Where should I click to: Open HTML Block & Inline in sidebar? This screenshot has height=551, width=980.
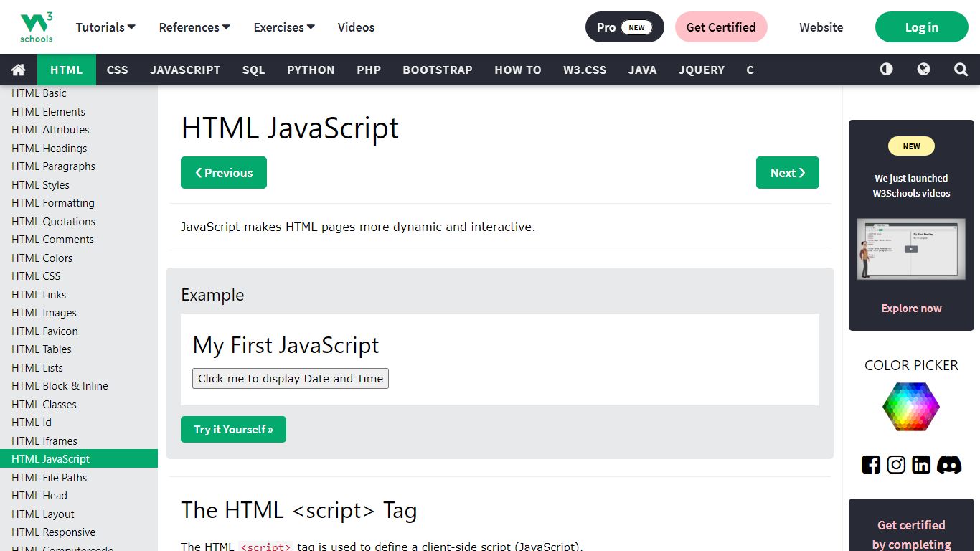79,386
